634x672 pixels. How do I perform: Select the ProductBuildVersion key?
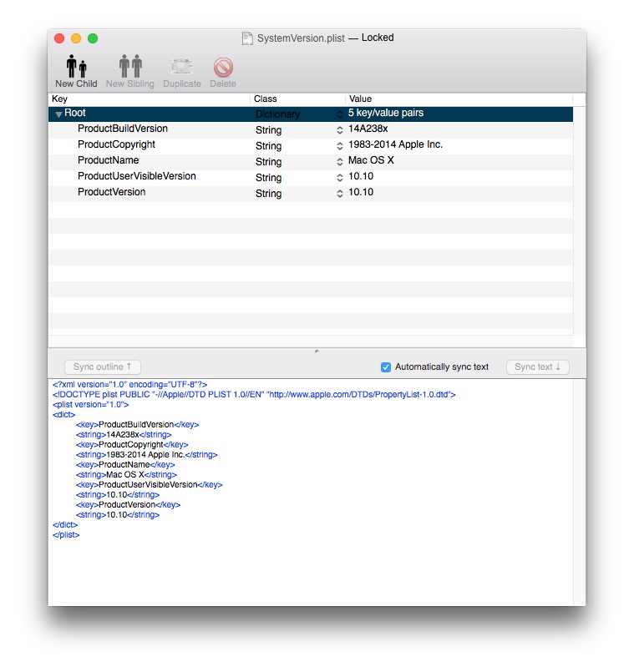click(x=123, y=129)
